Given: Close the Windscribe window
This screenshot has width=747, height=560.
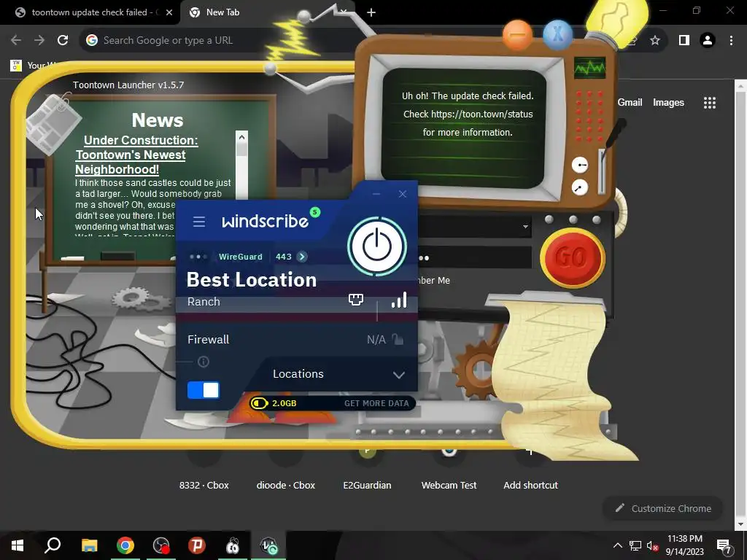Looking at the screenshot, I should point(403,194).
